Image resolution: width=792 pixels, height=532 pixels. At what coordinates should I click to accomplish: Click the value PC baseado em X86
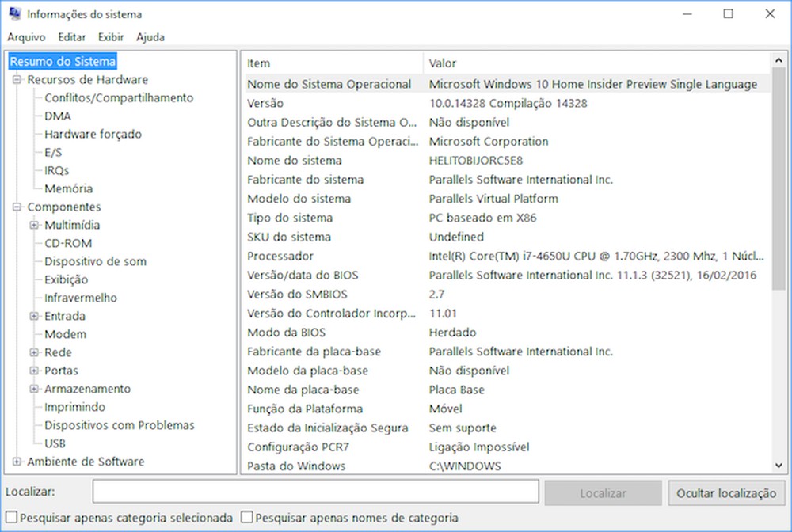click(x=482, y=218)
